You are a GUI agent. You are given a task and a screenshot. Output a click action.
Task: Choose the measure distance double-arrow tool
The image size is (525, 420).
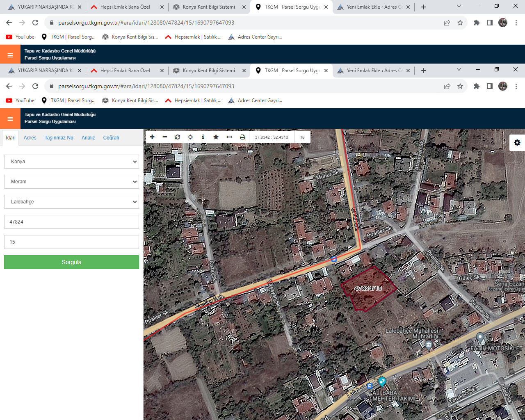[229, 137]
